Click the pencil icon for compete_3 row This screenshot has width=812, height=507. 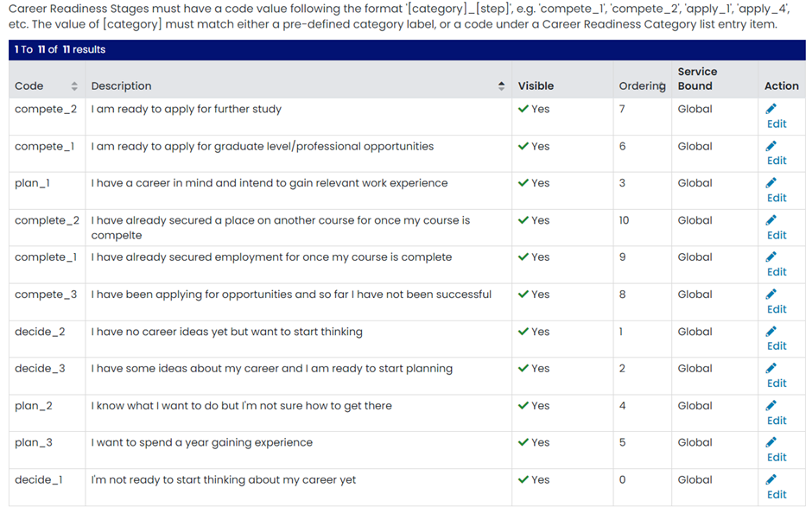pyautogui.click(x=771, y=295)
